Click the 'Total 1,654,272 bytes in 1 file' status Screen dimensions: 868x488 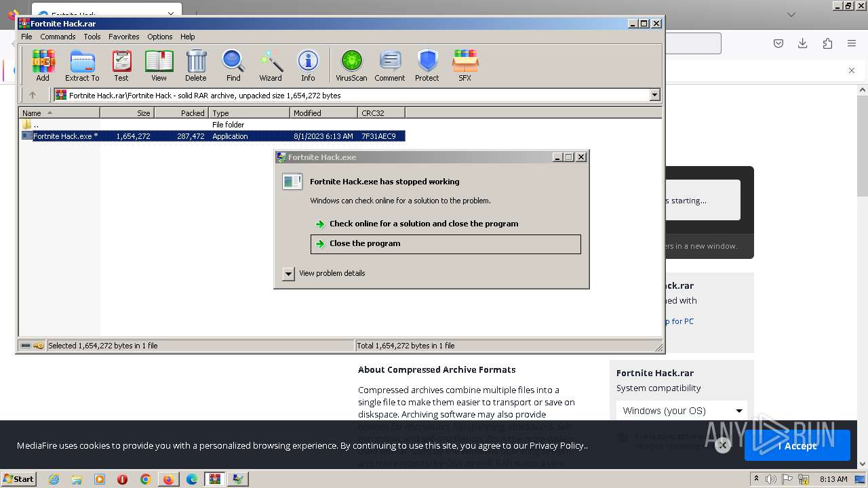[x=406, y=346]
